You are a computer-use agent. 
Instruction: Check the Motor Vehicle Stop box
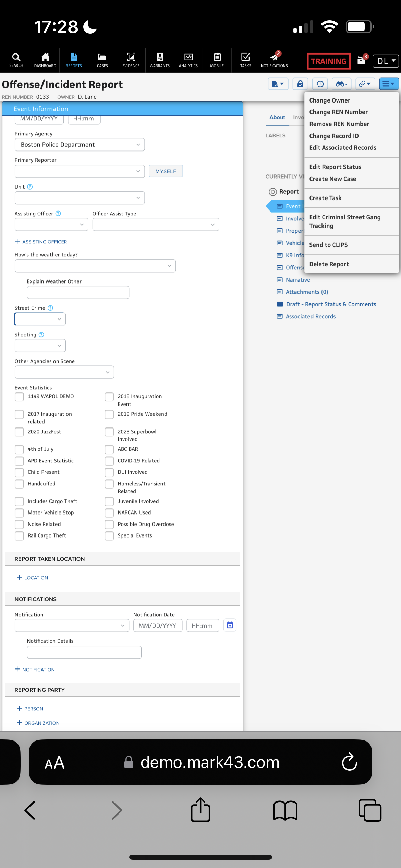(19, 513)
